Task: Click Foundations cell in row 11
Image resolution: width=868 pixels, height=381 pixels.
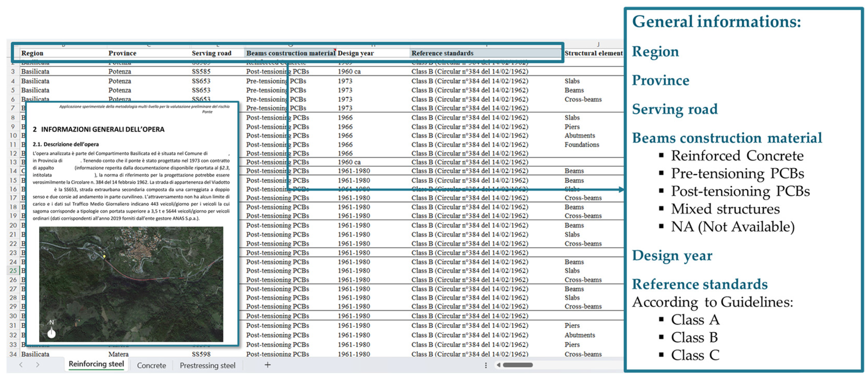Action: click(582, 145)
